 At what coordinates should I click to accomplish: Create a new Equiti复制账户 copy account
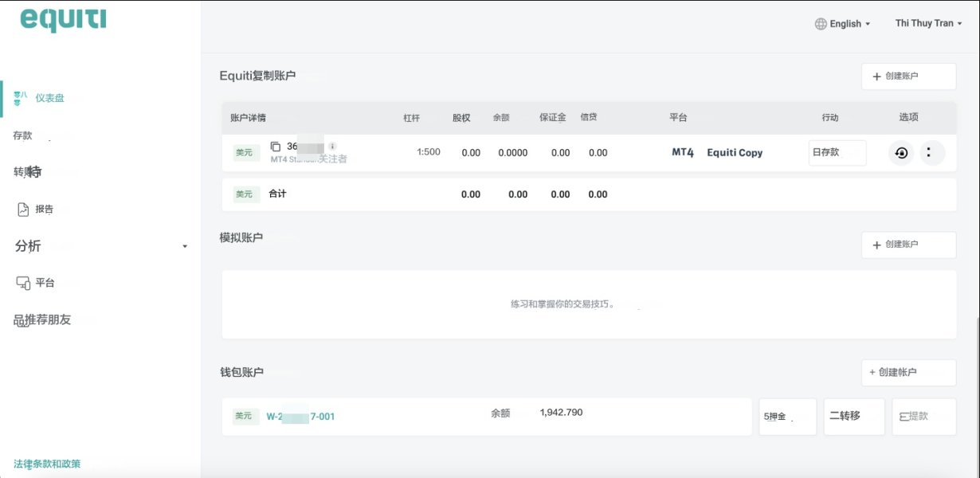[x=909, y=76]
